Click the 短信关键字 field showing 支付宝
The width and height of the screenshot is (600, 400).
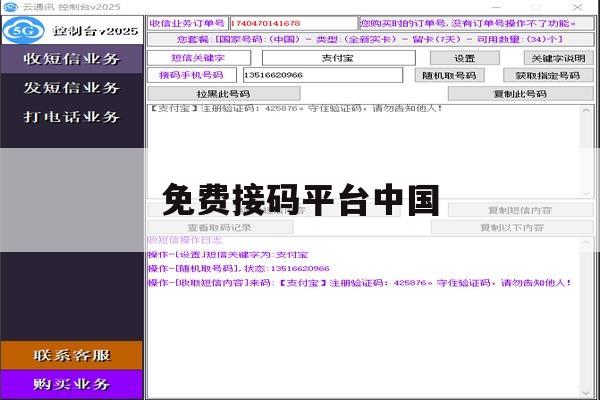338,58
